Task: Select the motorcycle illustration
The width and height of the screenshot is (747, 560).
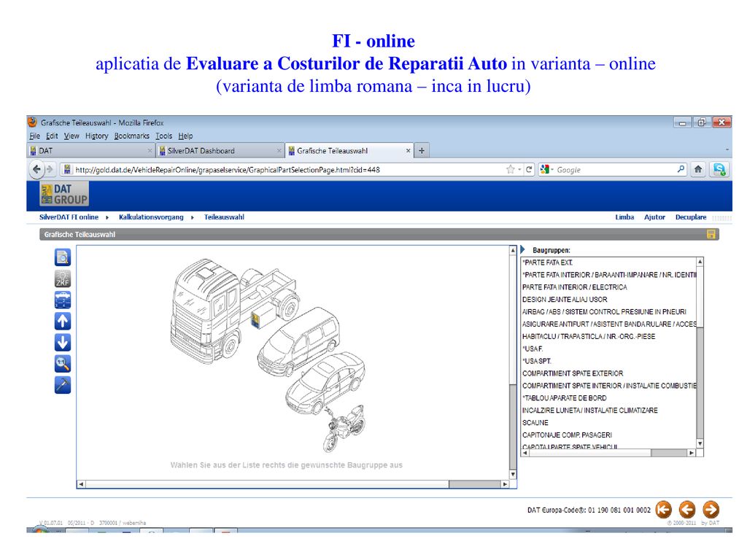Action: click(343, 429)
